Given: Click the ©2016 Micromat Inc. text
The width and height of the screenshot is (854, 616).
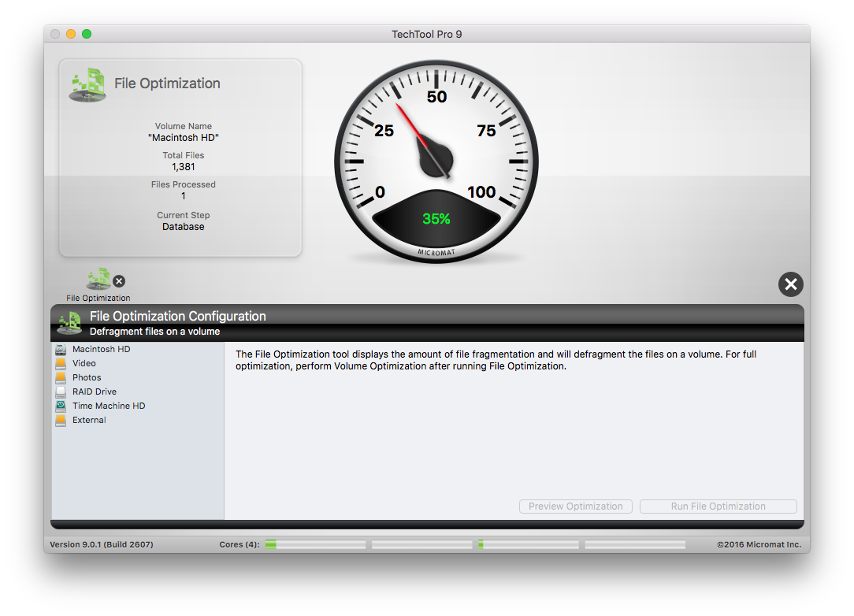Looking at the screenshot, I should 759,544.
